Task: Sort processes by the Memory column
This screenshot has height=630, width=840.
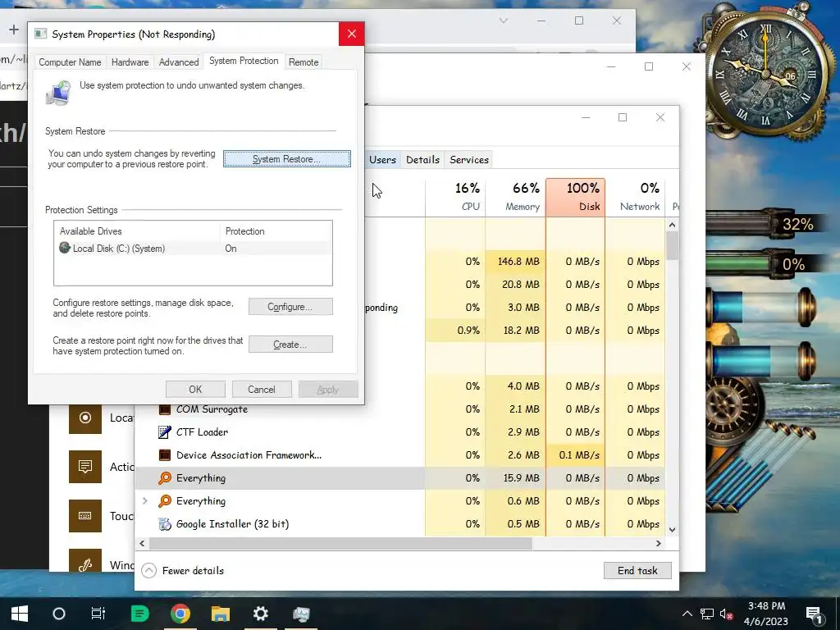Action: [515, 197]
